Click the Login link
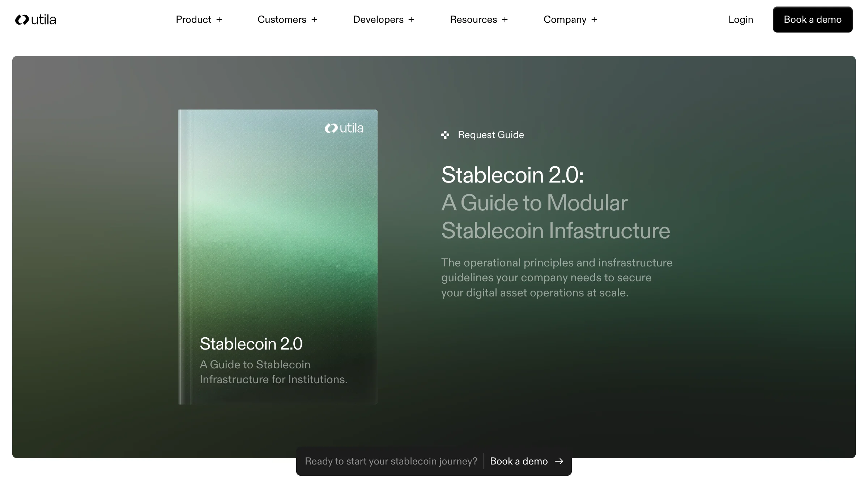This screenshot has height=488, width=868. tap(741, 20)
